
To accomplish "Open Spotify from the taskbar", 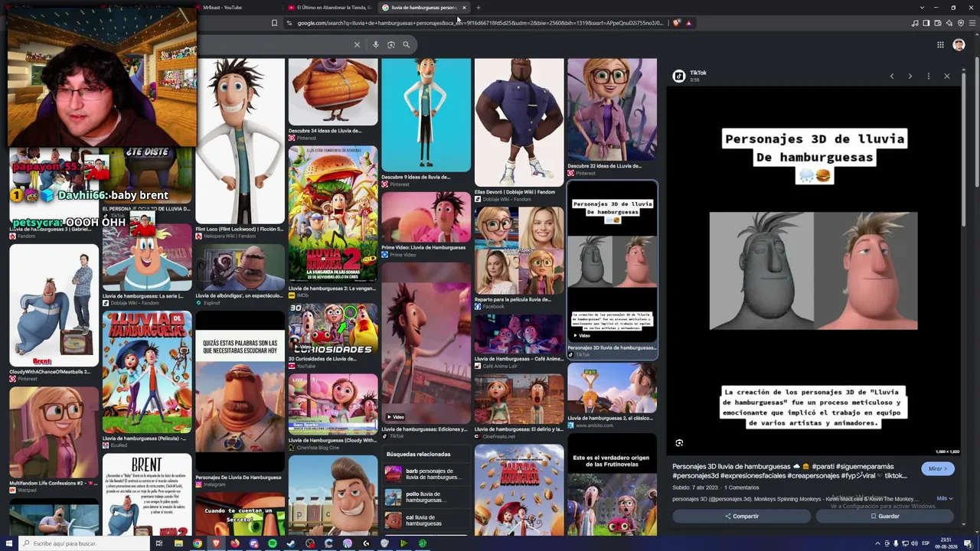I will [272, 543].
